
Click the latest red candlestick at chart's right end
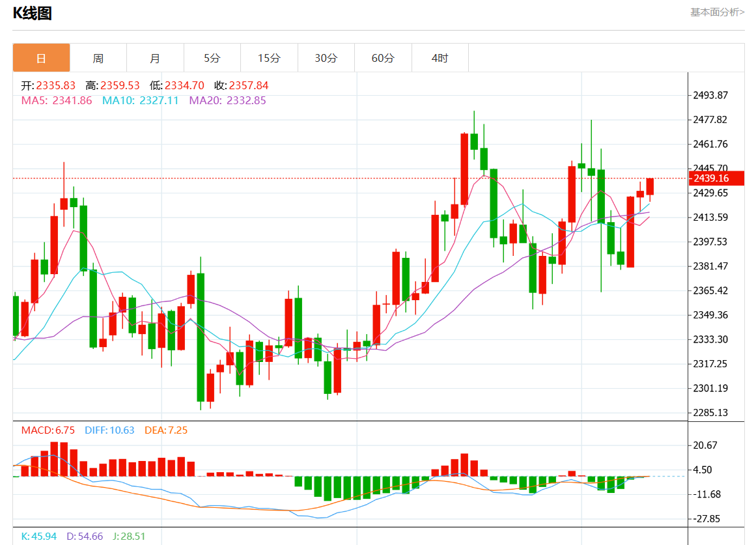point(650,186)
